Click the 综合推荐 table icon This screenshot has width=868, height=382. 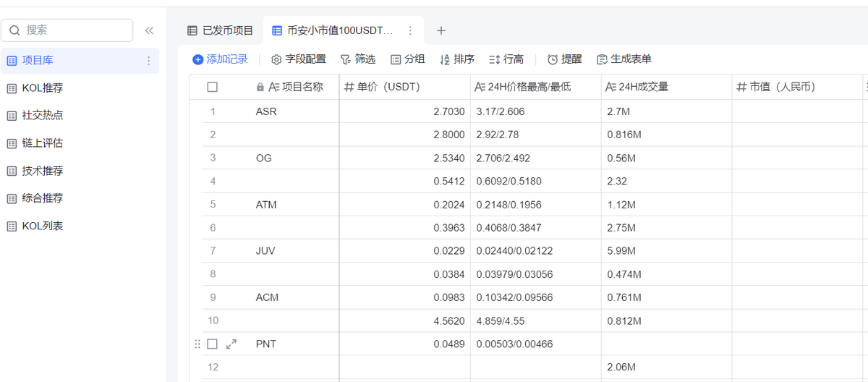[12, 198]
